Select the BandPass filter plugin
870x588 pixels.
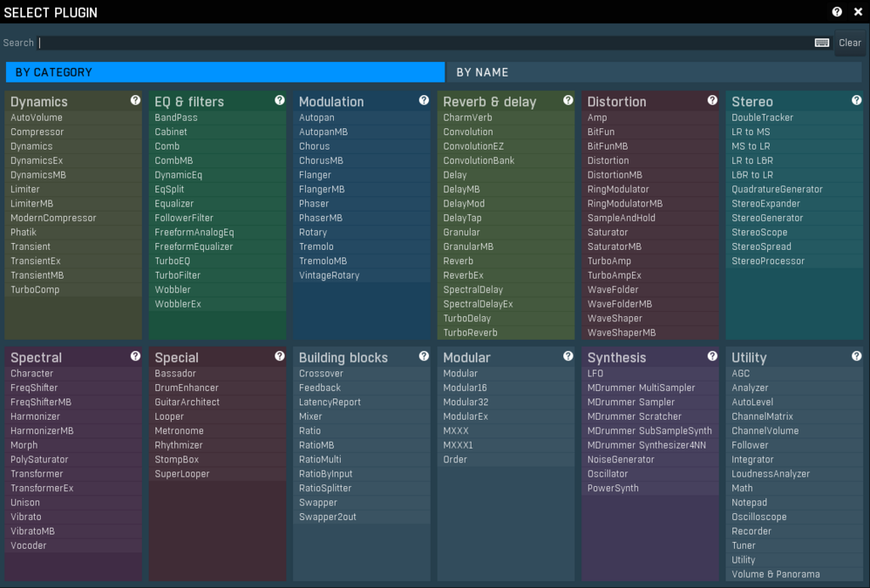coord(217,117)
